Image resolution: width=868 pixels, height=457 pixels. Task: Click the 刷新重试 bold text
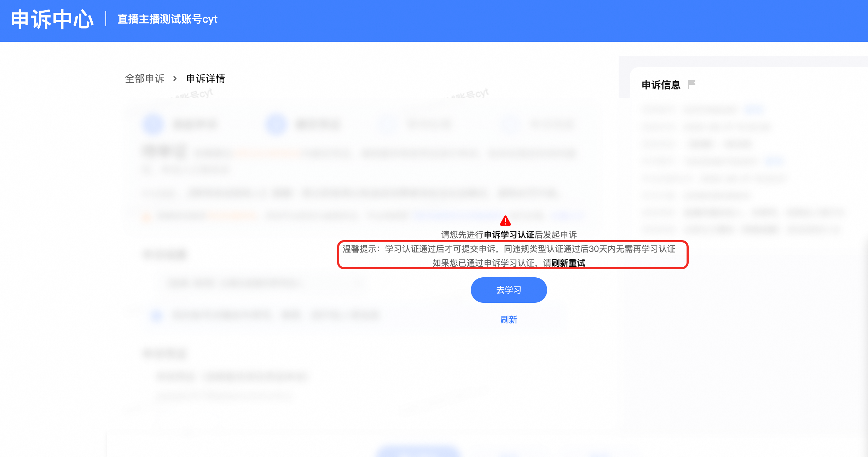click(568, 263)
